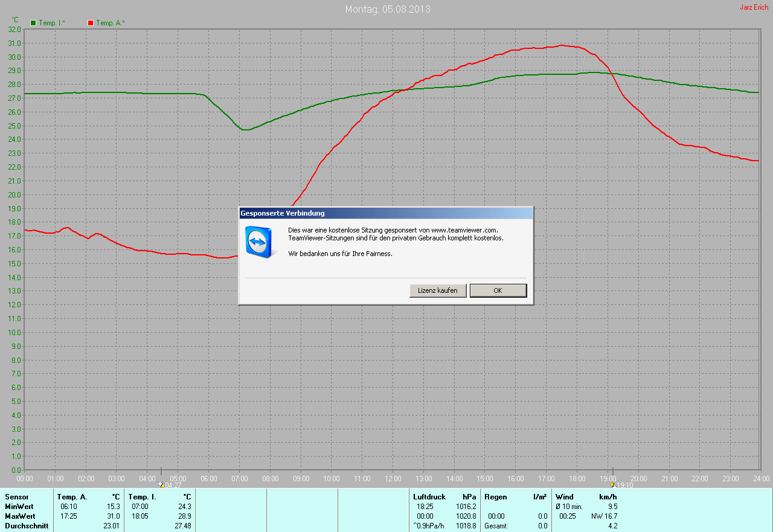
Task: Click the 12:00 time axis label
Action: pyautogui.click(x=393, y=478)
